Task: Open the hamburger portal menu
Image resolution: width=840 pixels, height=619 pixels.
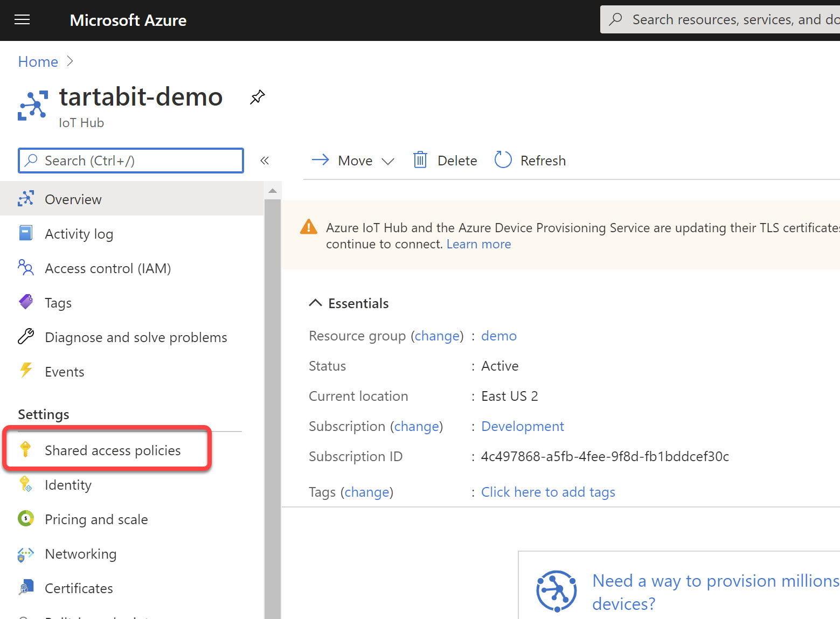Action: point(22,20)
